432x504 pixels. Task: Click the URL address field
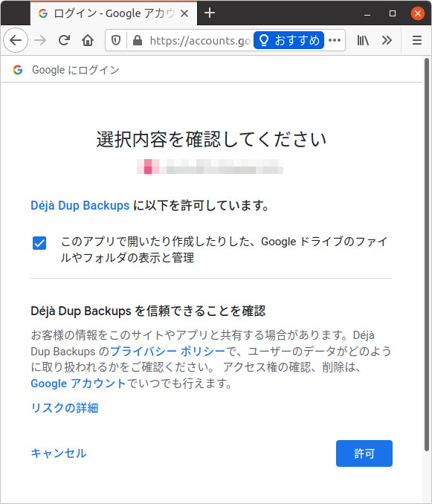tap(199, 40)
